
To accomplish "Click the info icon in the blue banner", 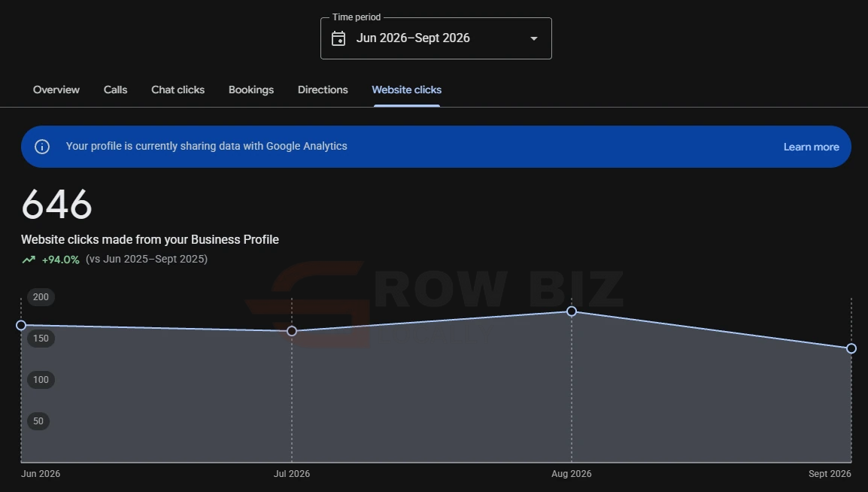I will pyautogui.click(x=42, y=147).
